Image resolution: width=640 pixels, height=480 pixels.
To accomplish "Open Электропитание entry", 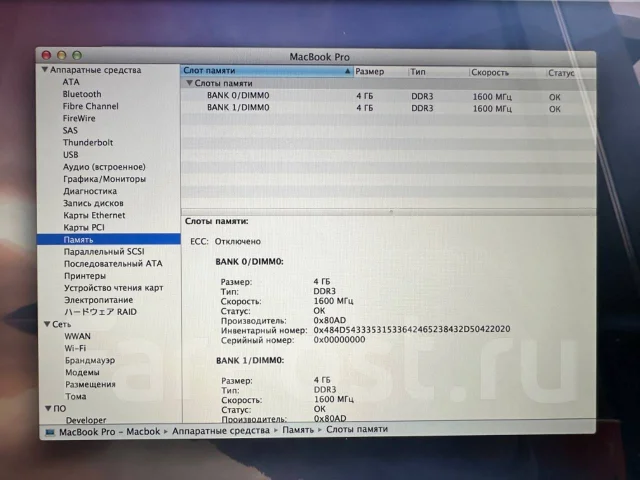I will [98, 300].
